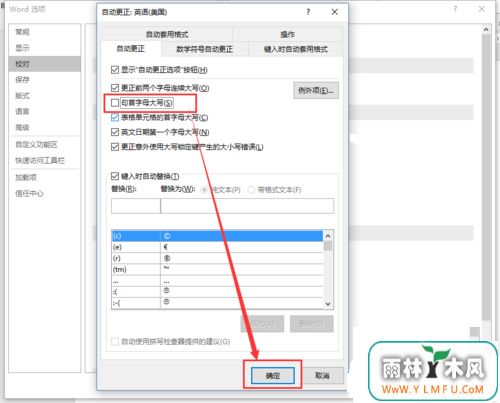The image size is (500, 403).
Task: Click the 替换为 text input field
Action: tap(247, 206)
